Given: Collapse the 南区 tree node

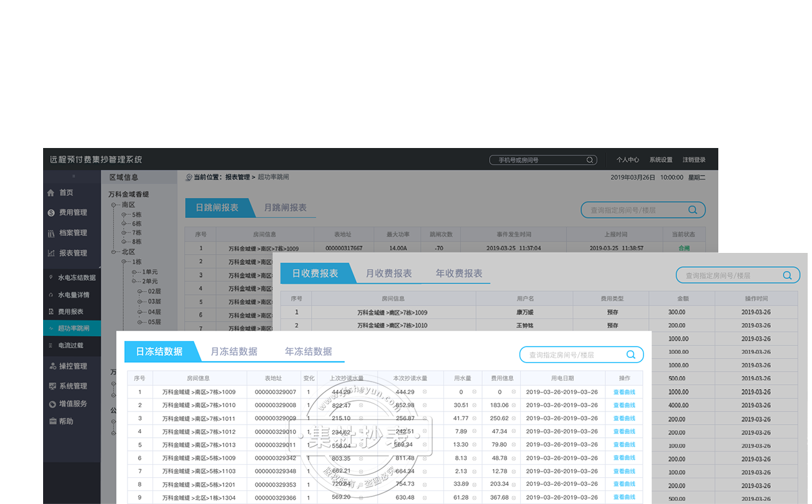Looking at the screenshot, I should click(x=114, y=205).
